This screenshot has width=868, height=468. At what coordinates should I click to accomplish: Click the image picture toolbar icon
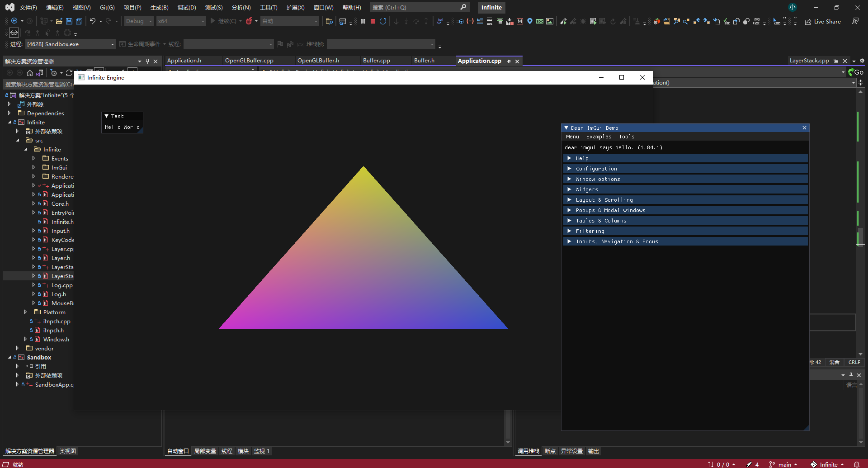(550, 21)
